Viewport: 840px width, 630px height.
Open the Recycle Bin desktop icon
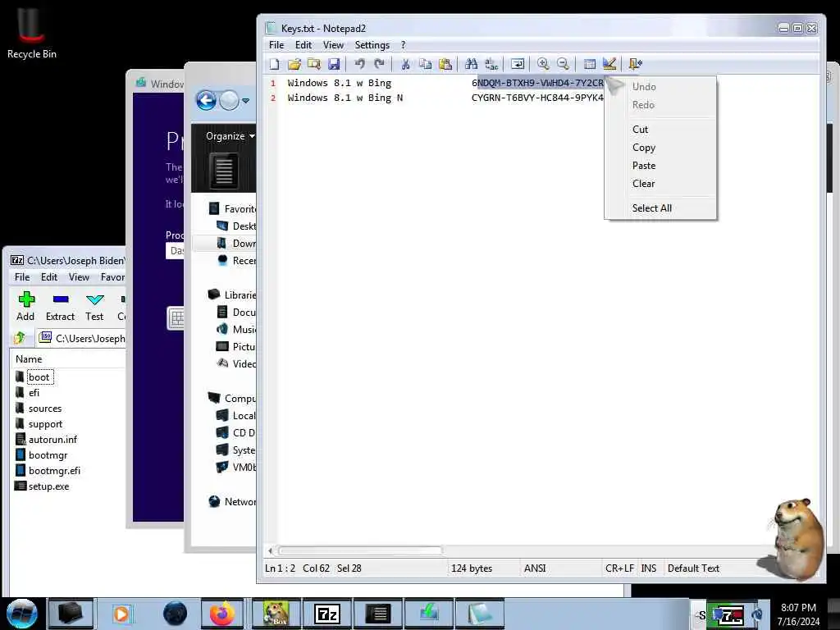[32, 32]
